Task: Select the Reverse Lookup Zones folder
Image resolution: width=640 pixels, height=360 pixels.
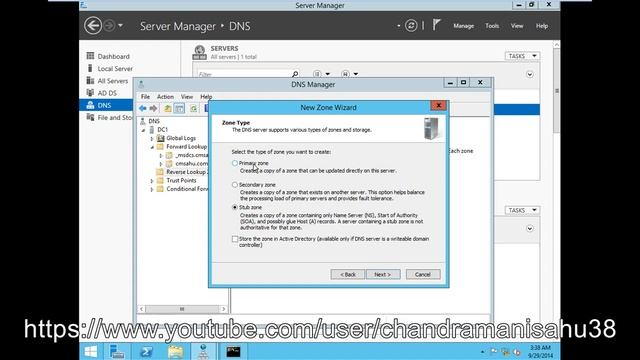Action: [182, 172]
